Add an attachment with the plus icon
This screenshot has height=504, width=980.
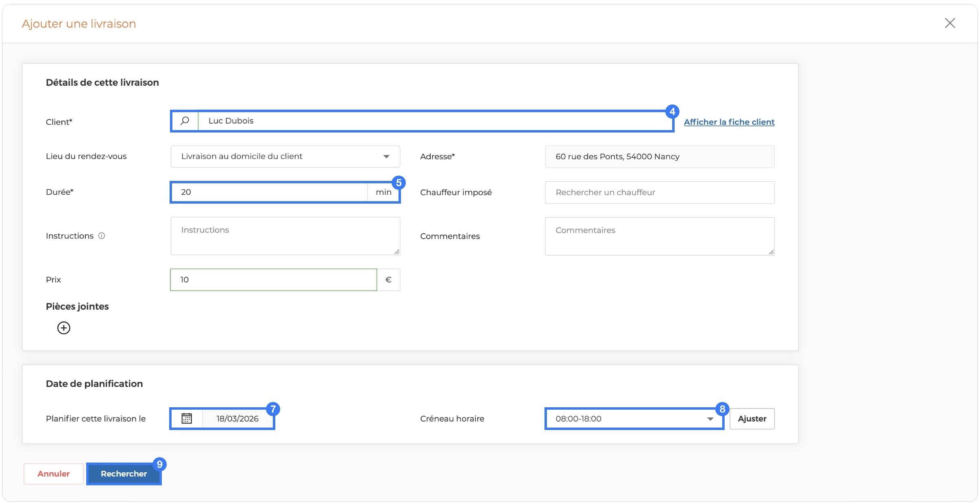point(63,328)
